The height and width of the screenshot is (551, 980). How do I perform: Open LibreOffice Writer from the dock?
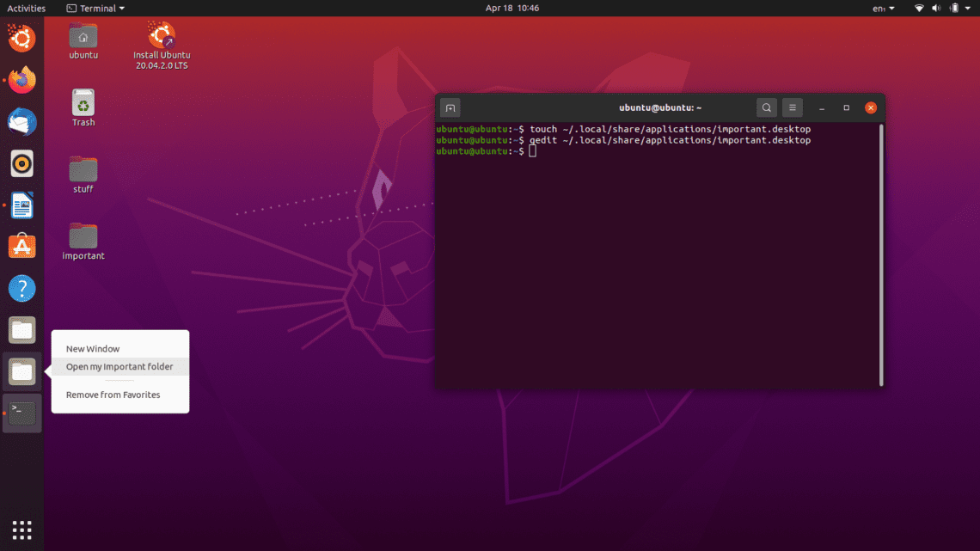21,205
